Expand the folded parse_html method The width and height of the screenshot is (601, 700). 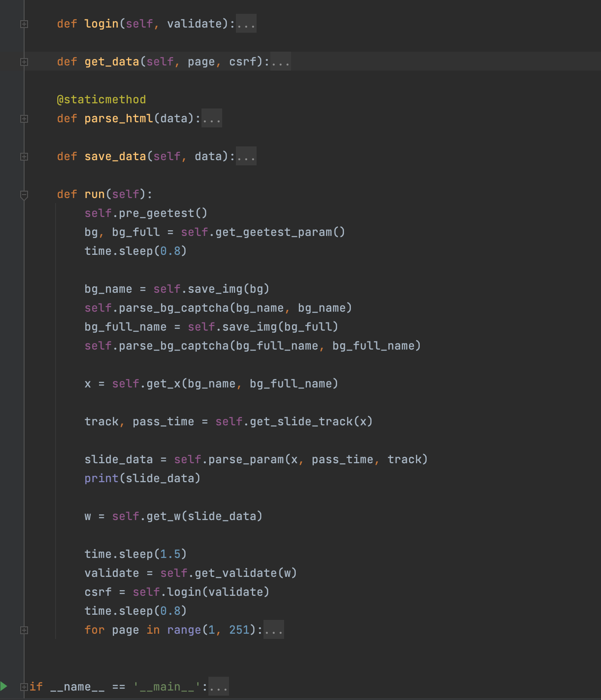click(x=24, y=119)
